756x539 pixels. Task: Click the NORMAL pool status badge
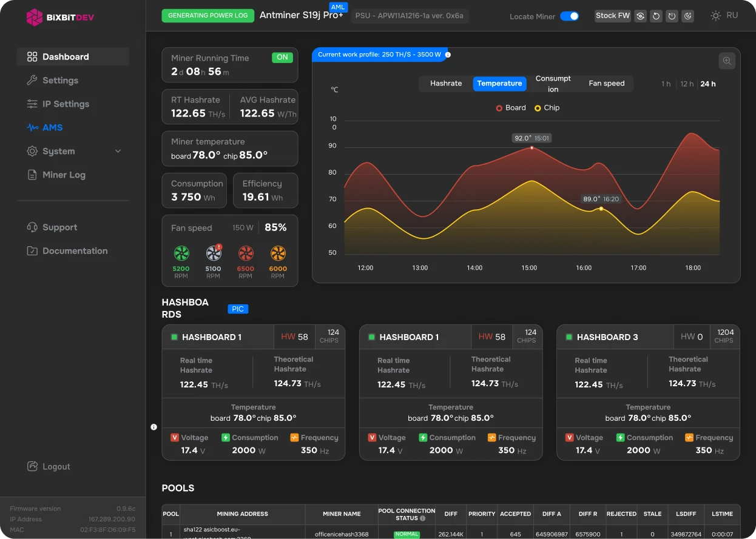tap(407, 535)
